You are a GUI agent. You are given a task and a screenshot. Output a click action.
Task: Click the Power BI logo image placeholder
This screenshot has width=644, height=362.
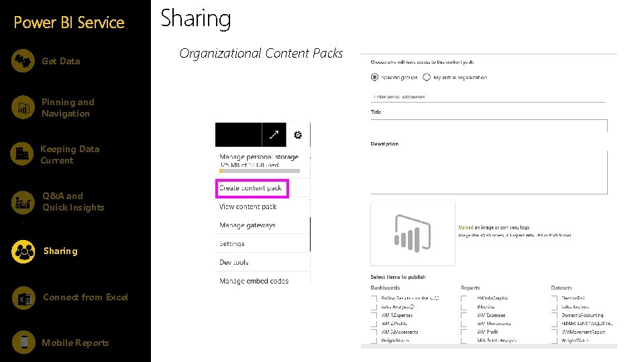[413, 233]
